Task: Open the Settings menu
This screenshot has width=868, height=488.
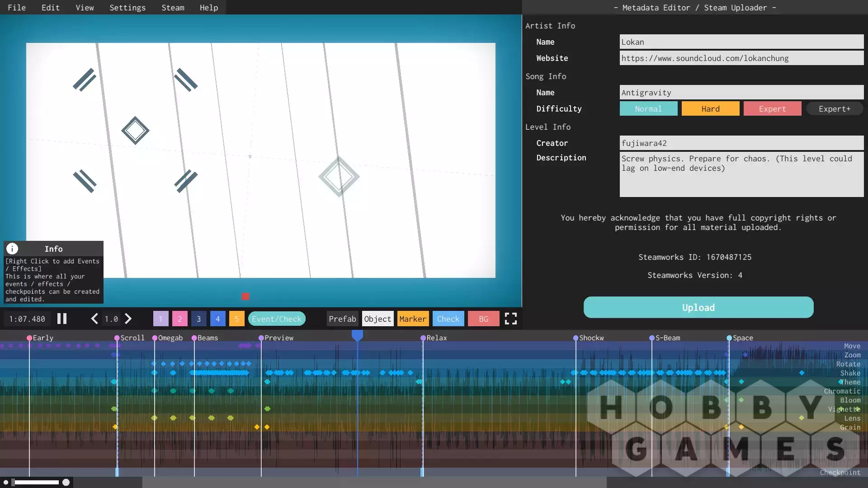Action: [x=127, y=8]
